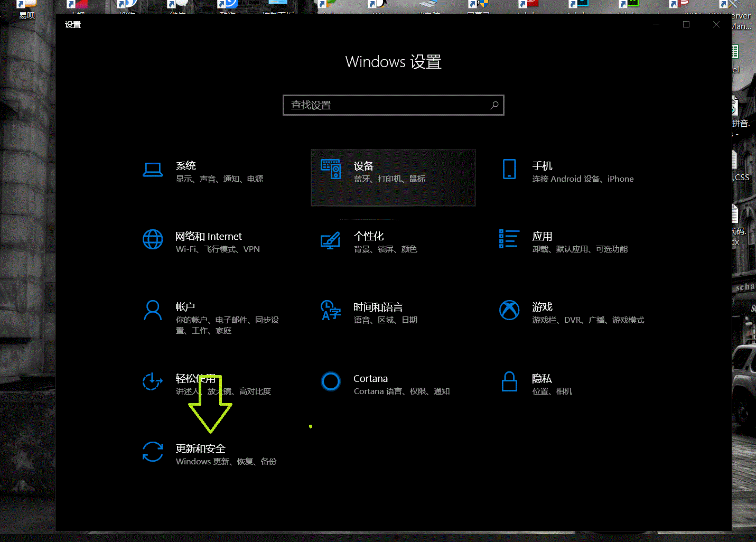Image resolution: width=756 pixels, height=542 pixels.
Task: Click the Windows 设置 heading
Action: click(x=394, y=62)
